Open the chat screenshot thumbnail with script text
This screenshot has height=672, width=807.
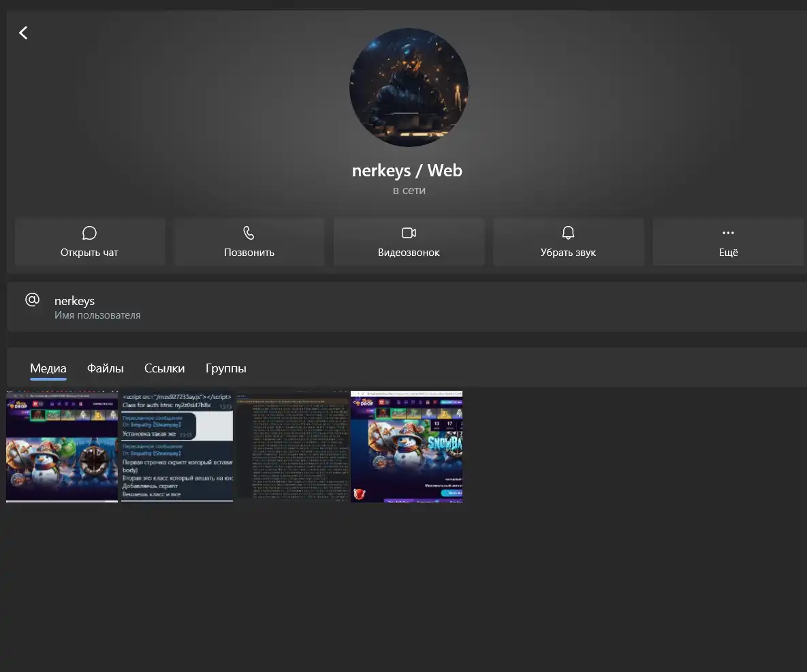(177, 447)
